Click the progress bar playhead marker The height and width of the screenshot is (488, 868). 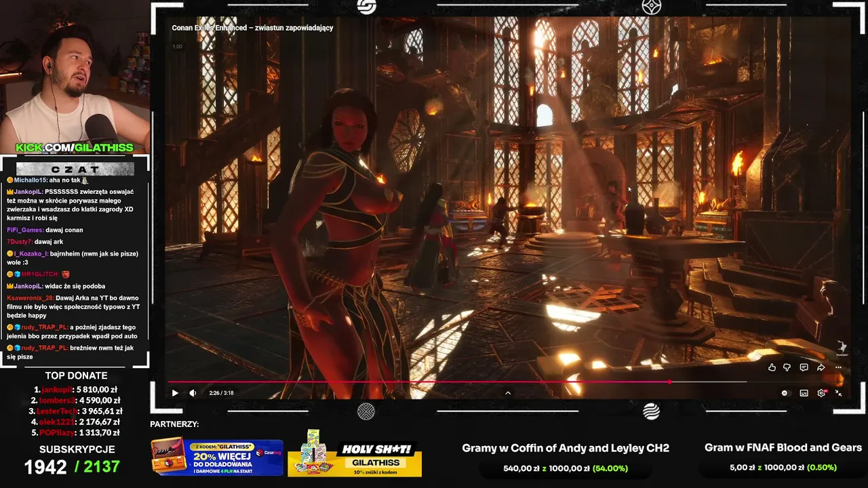(x=669, y=382)
